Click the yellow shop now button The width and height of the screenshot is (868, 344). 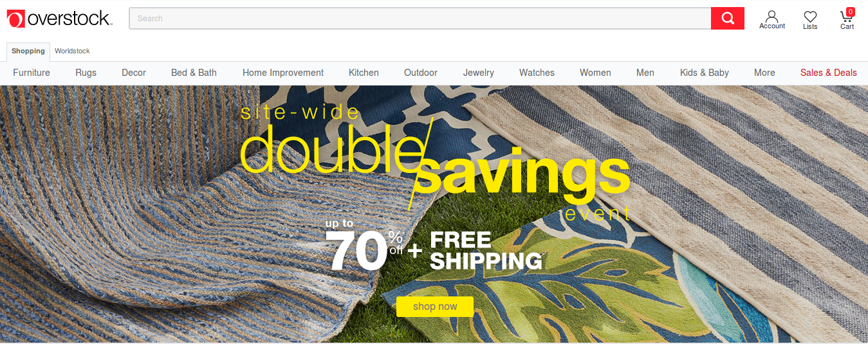coord(435,307)
